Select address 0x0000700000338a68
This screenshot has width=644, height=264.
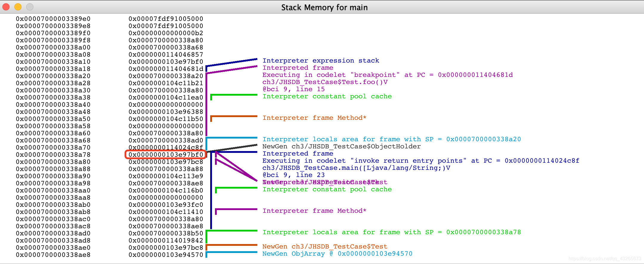click(53, 140)
